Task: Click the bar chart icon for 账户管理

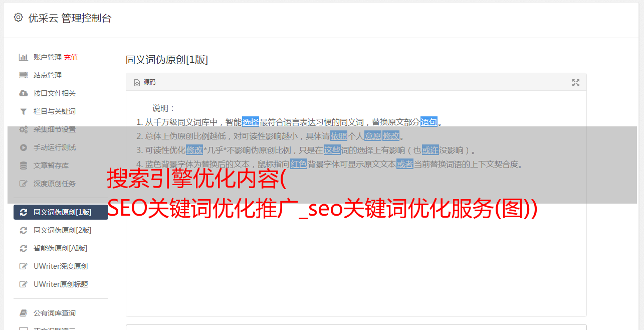Action: 23,57
